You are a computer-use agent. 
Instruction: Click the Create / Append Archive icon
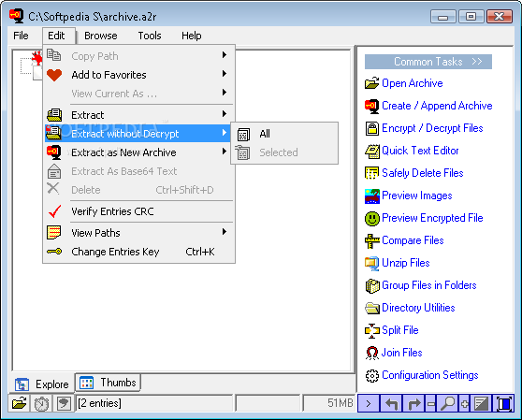372,106
